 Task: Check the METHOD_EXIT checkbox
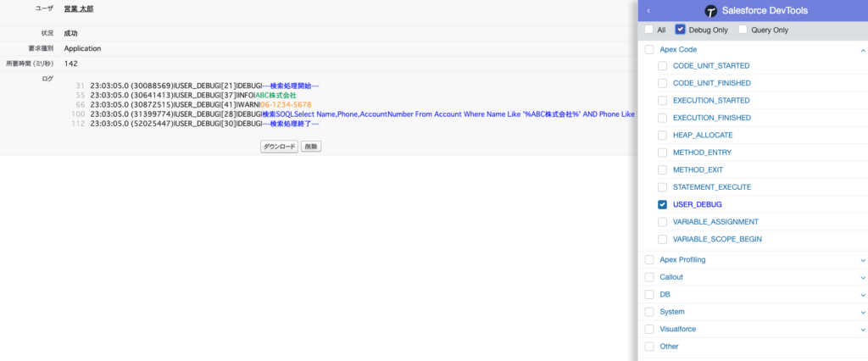tap(662, 170)
